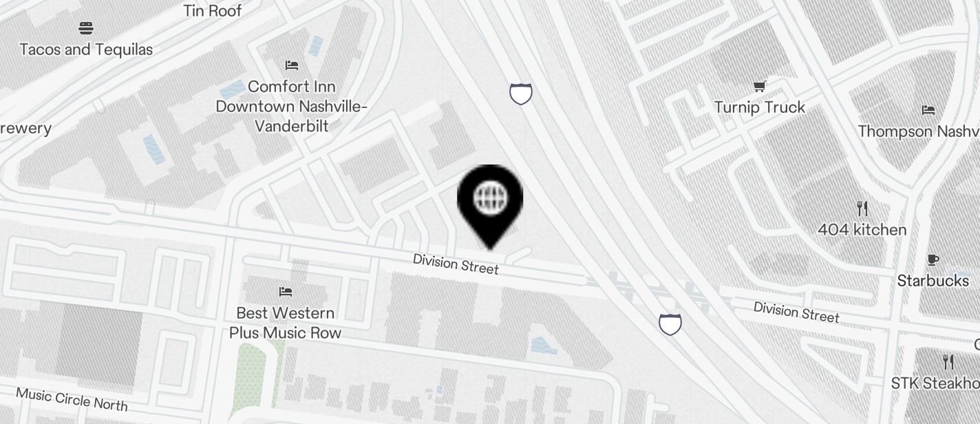
Task: Open the 404 kitchen label
Action: pos(862,230)
